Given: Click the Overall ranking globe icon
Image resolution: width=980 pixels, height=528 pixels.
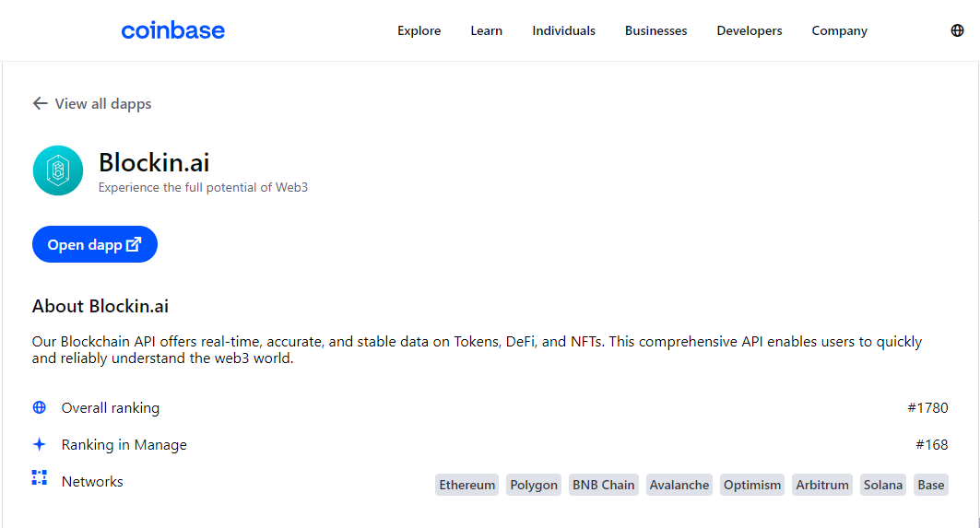Looking at the screenshot, I should [x=40, y=407].
